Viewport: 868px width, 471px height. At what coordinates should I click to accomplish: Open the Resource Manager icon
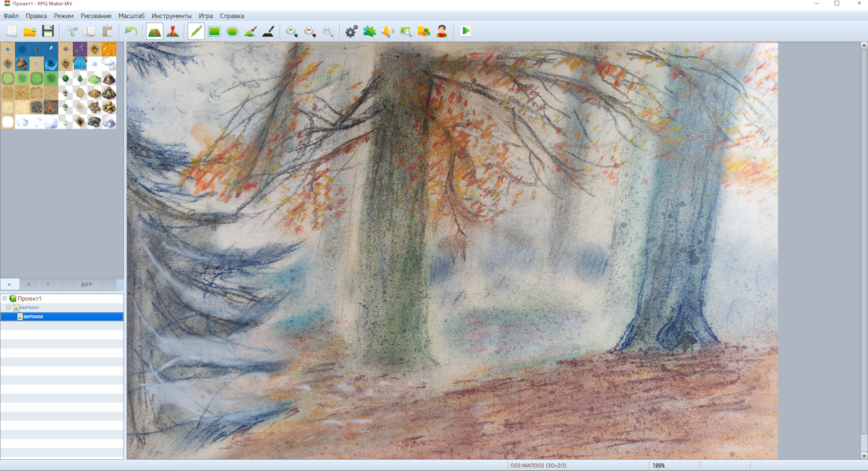point(424,31)
